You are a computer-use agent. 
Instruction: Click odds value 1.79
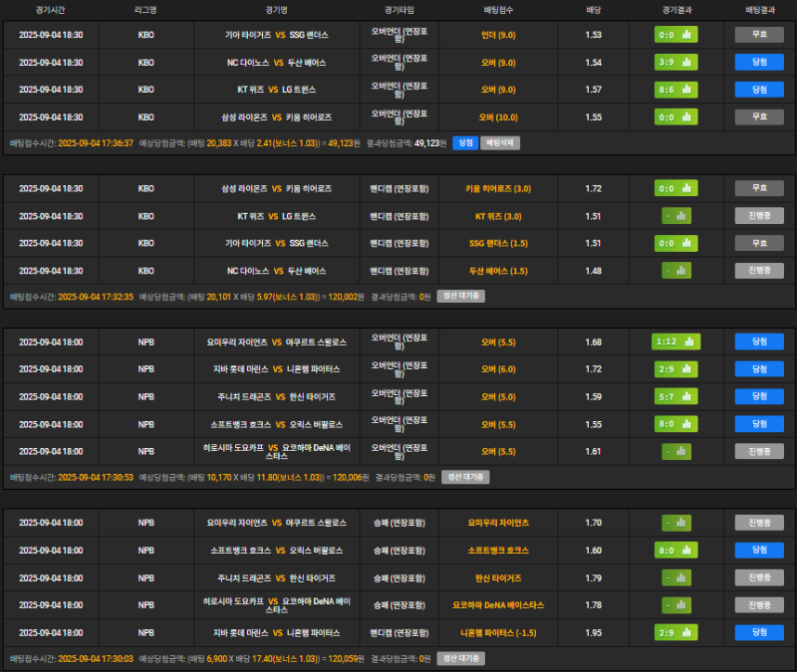(x=593, y=578)
